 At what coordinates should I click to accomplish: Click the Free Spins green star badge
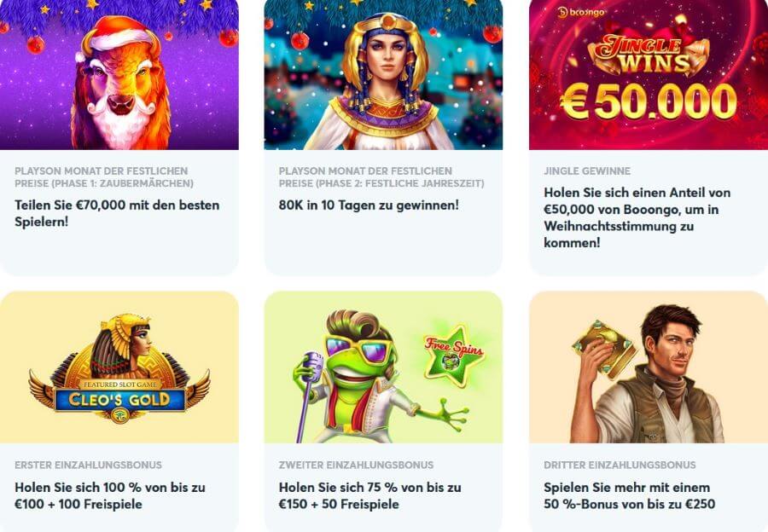point(454,354)
